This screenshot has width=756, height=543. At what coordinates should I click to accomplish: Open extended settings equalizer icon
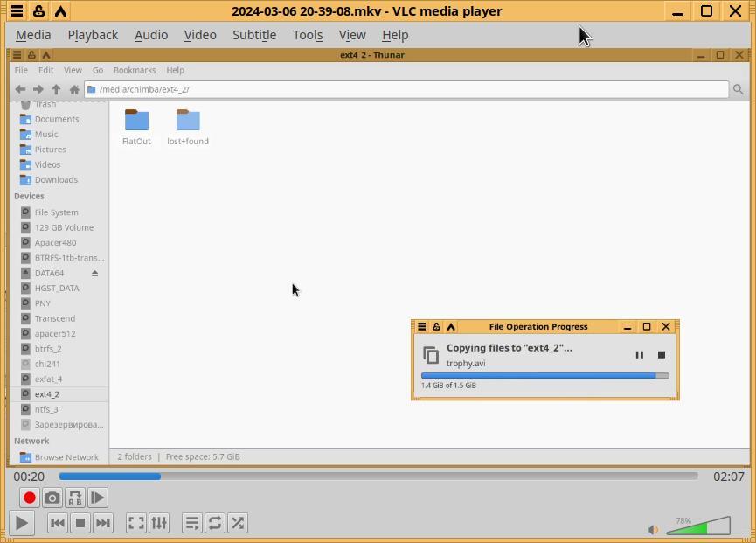(x=159, y=523)
